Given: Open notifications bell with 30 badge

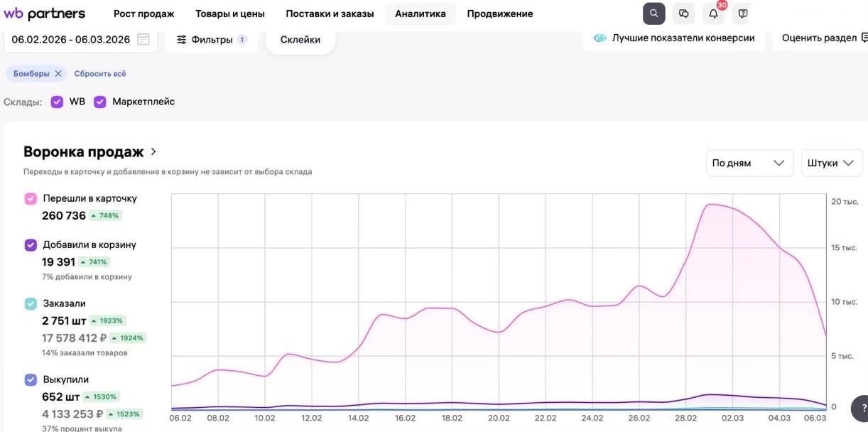Looking at the screenshot, I should click(x=714, y=13).
